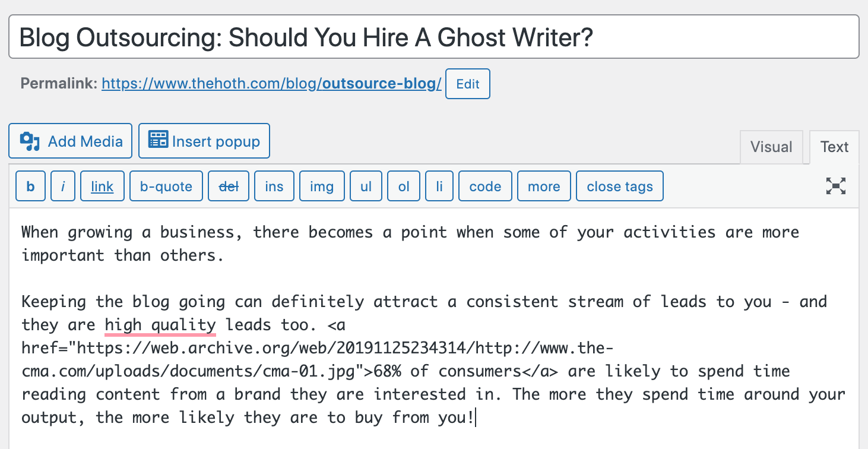Open the outsource-blog permalink URL
The image size is (868, 449).
(x=271, y=84)
